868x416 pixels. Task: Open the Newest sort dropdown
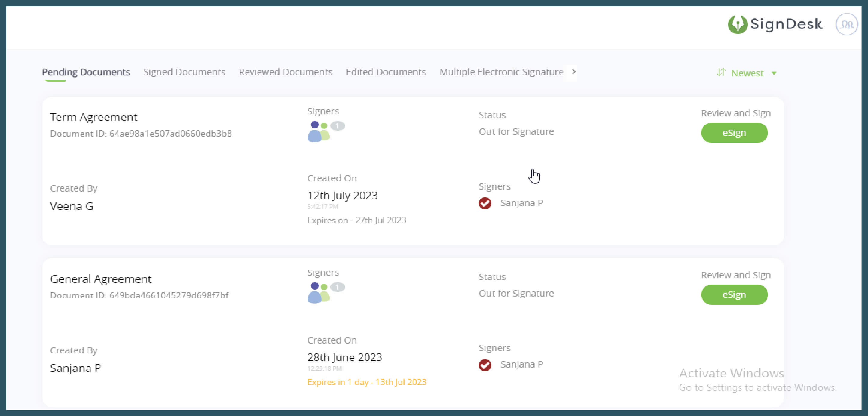747,73
